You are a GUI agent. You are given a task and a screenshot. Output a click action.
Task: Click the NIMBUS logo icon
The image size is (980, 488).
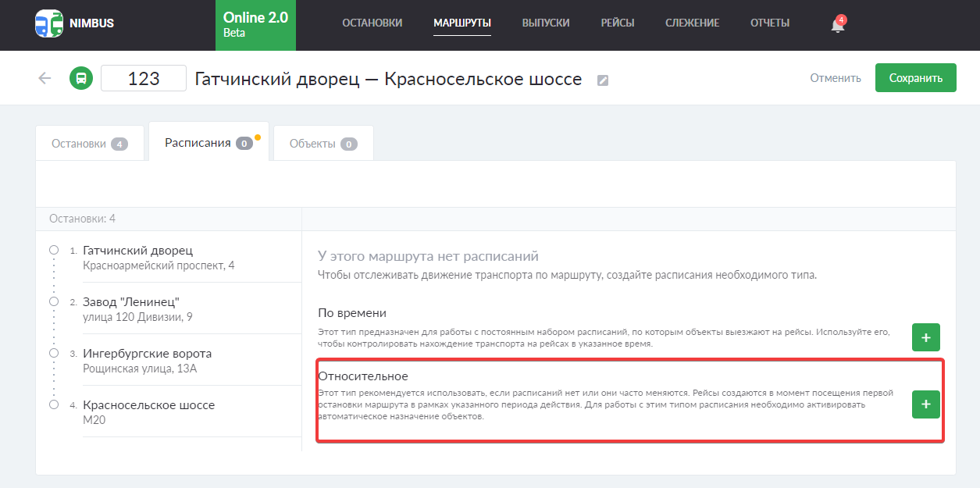[48, 23]
